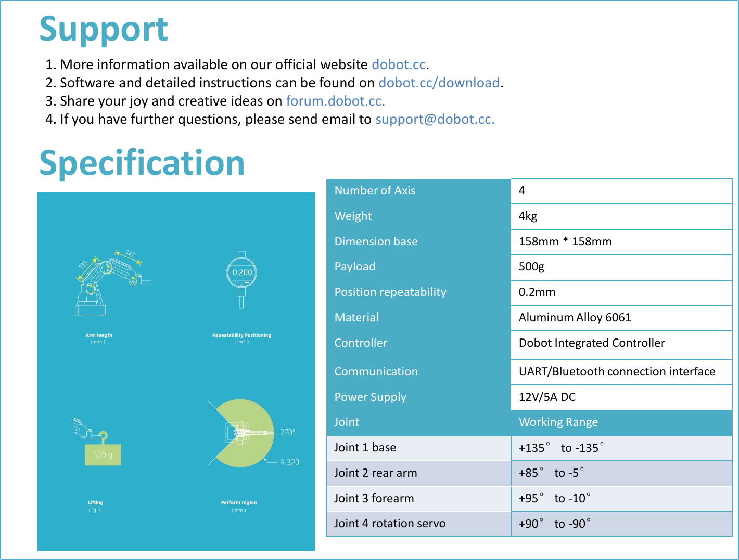Viewport: 739px width, 560px height.
Task: Open the dobot.cc/download link
Action: click(x=439, y=83)
